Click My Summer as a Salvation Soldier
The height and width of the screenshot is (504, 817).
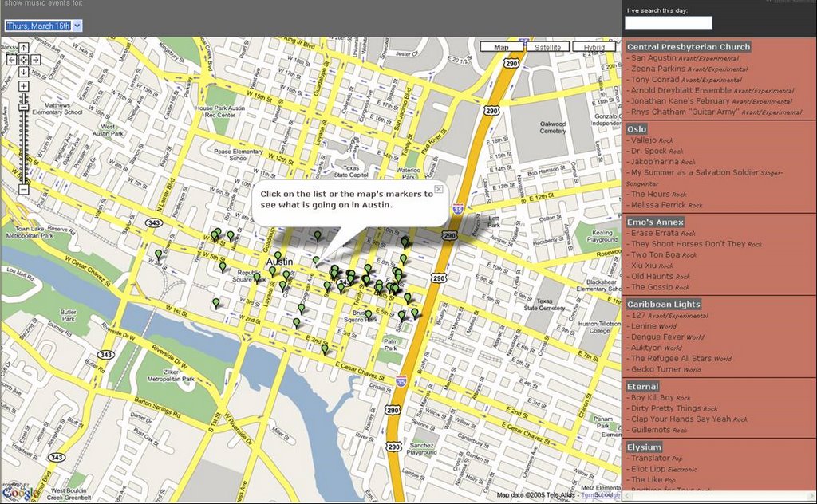695,172
